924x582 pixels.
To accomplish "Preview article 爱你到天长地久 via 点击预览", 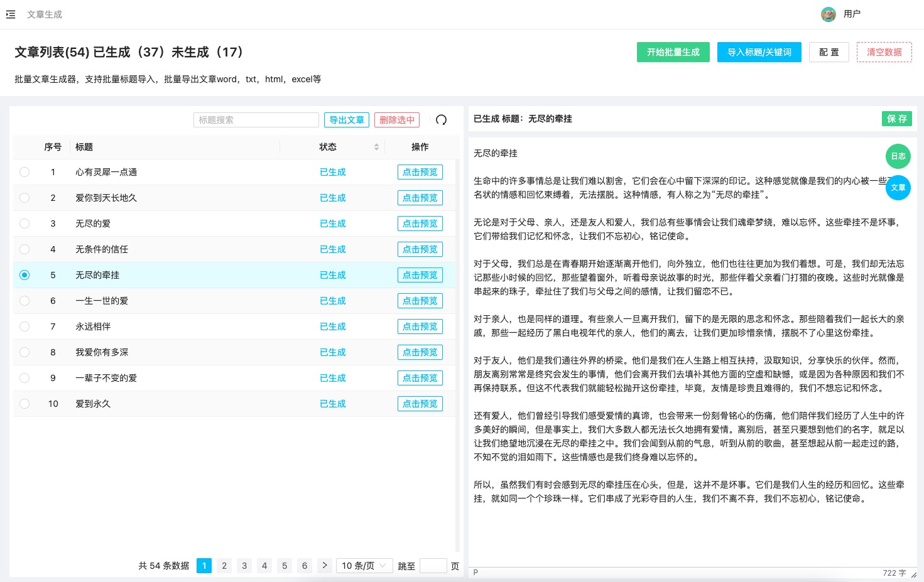I will point(420,198).
